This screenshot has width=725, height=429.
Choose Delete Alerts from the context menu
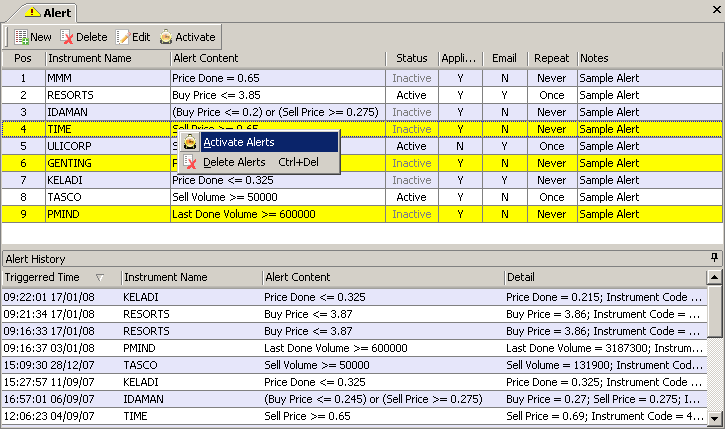pos(260,162)
